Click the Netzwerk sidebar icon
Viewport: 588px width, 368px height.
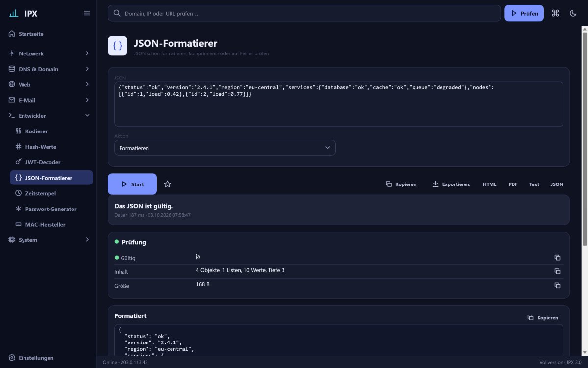(x=12, y=53)
